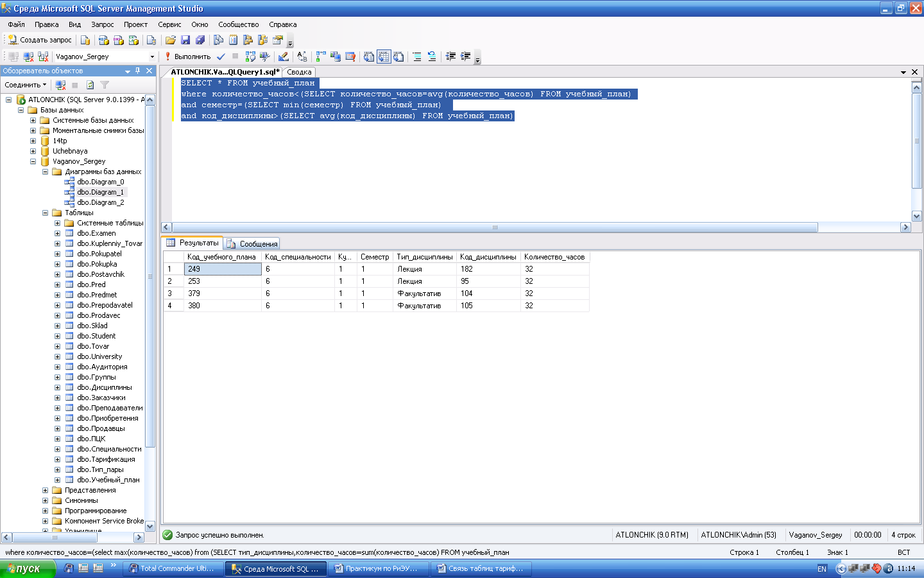Image resolution: width=924 pixels, height=578 pixels.
Task: Open Total Commander from the taskbar
Action: click(173, 568)
